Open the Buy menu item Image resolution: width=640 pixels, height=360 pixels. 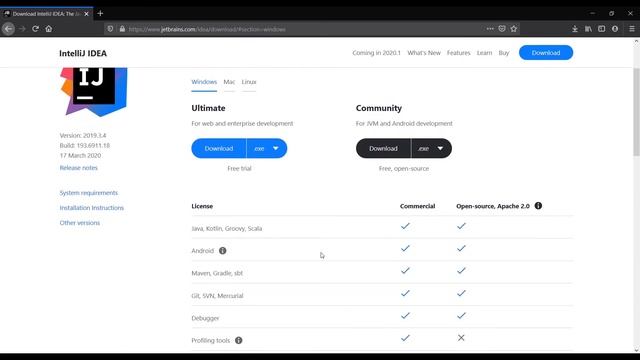[x=504, y=53]
